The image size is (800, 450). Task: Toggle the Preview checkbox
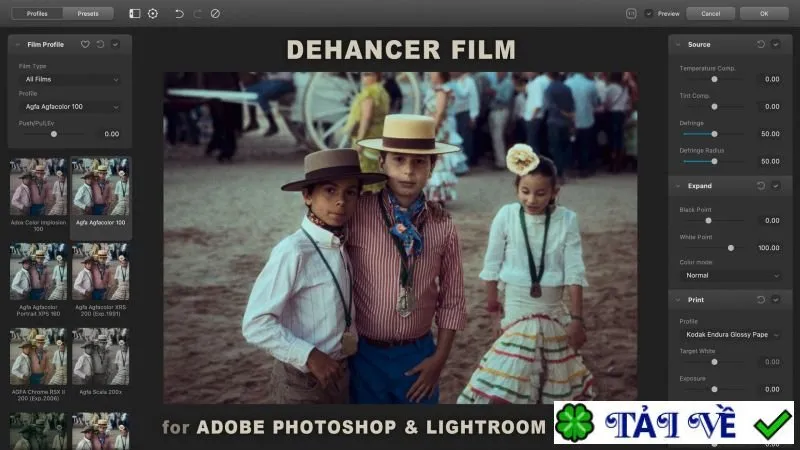(x=648, y=14)
